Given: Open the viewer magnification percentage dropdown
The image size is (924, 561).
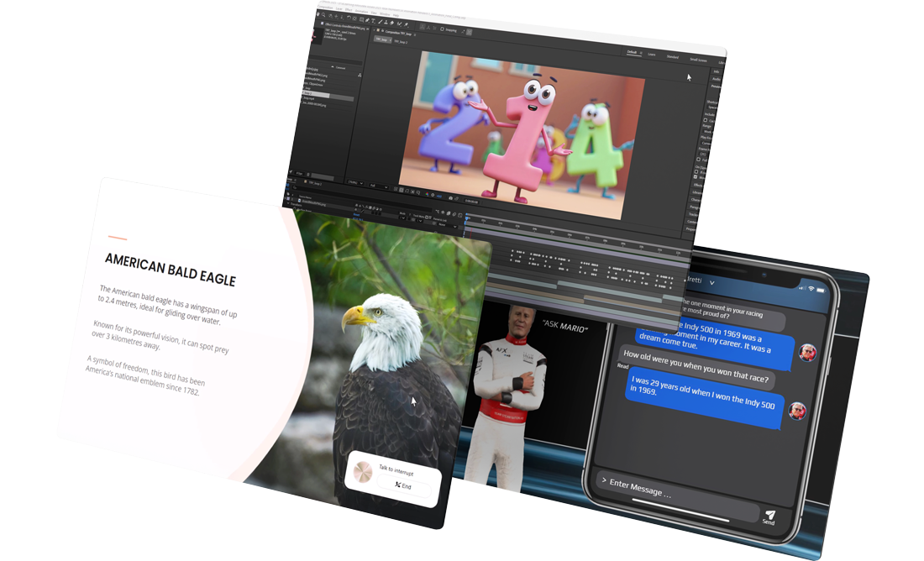Looking at the screenshot, I should [354, 183].
